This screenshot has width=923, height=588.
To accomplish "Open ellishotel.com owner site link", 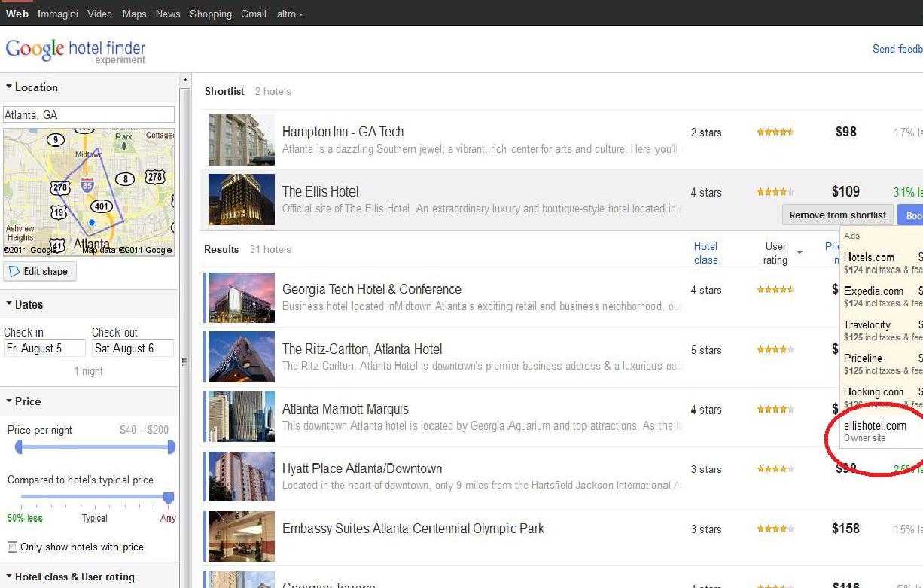I will click(x=875, y=426).
